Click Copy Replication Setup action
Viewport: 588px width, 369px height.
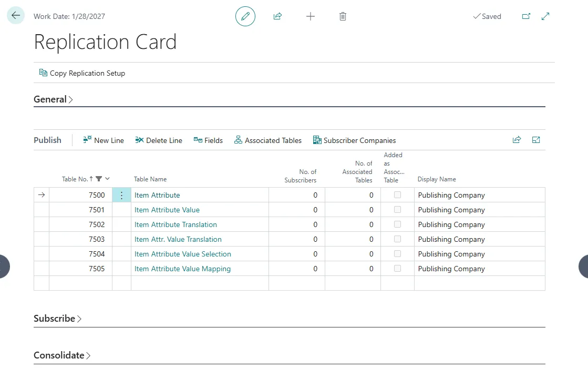point(82,73)
